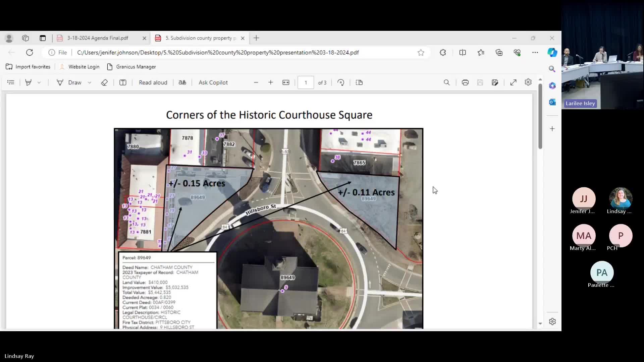The image size is (644, 362).
Task: View site information icon beside File
Action: coord(52,53)
